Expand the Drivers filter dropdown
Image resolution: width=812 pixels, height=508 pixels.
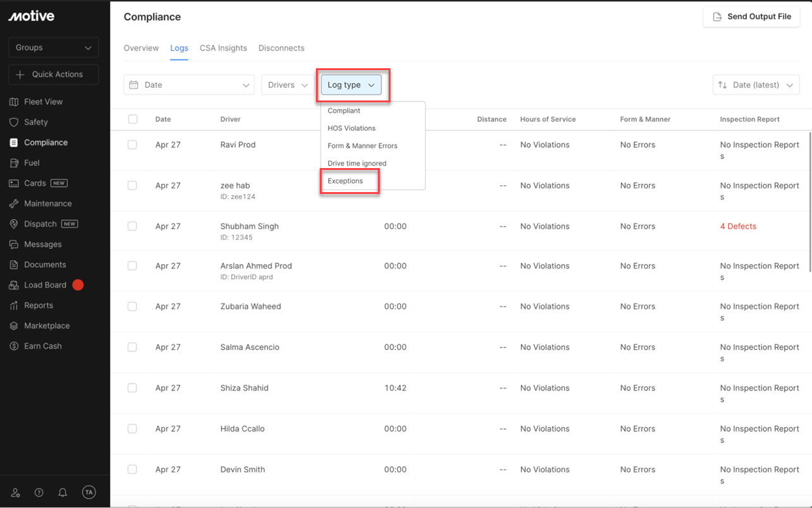288,85
